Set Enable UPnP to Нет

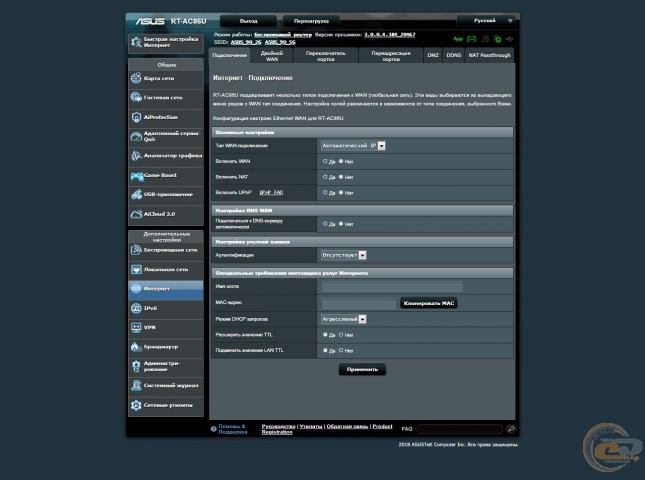tap(341, 193)
